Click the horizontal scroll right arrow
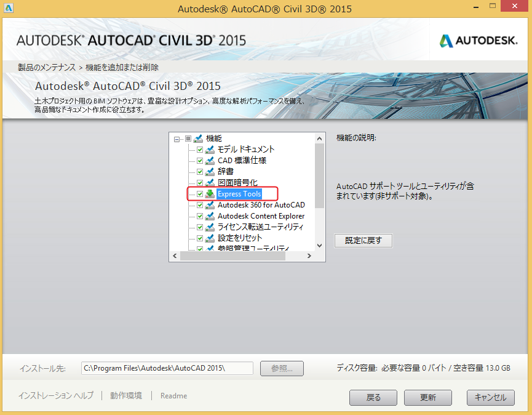This screenshot has height=415, width=532. (x=309, y=256)
